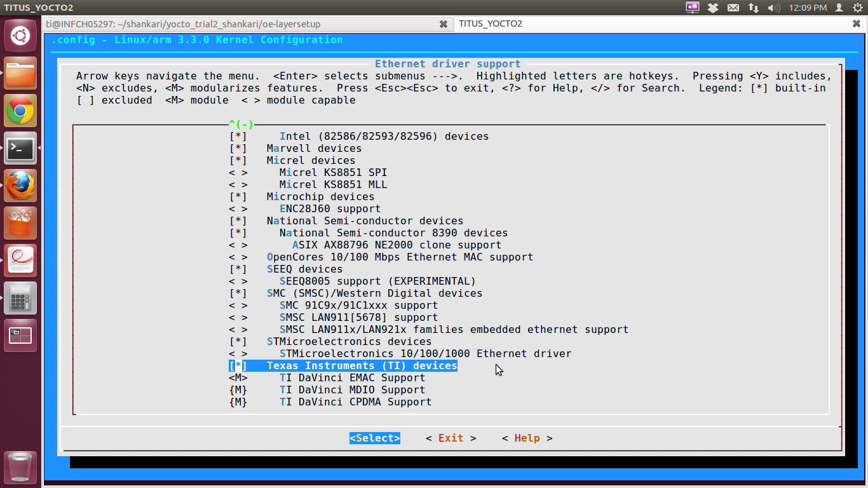Set module state for ASIX AX88796 NE2000

click(238, 245)
